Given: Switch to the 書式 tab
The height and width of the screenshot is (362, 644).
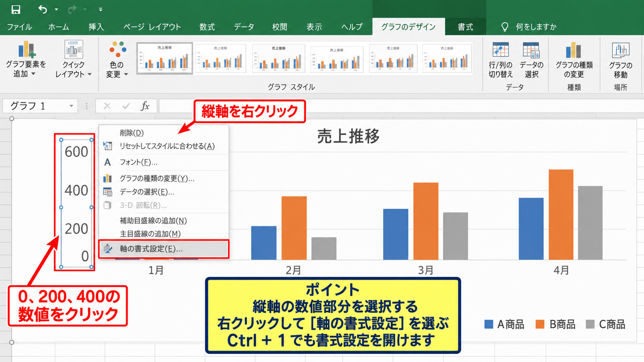Looking at the screenshot, I should [465, 27].
